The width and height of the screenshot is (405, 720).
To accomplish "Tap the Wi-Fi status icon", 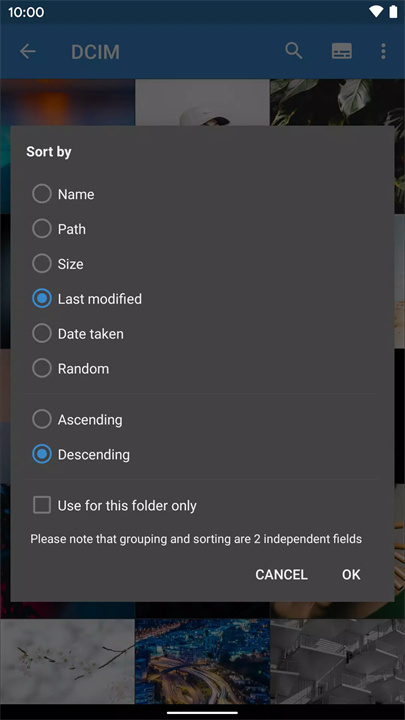I will 376,11.
